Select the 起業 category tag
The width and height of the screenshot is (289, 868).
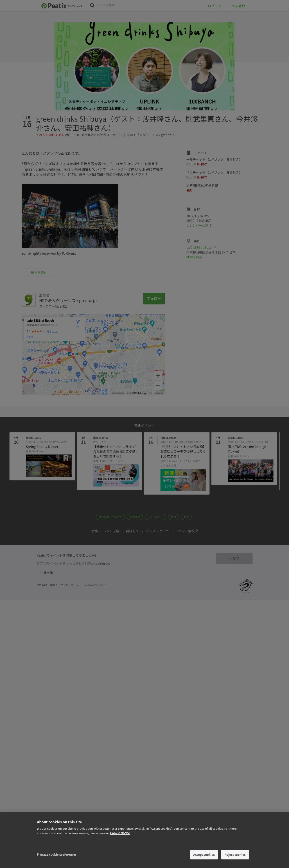point(186,516)
